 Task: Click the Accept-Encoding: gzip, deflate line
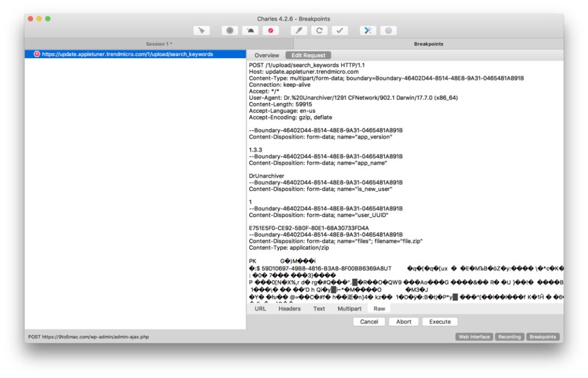291,117
